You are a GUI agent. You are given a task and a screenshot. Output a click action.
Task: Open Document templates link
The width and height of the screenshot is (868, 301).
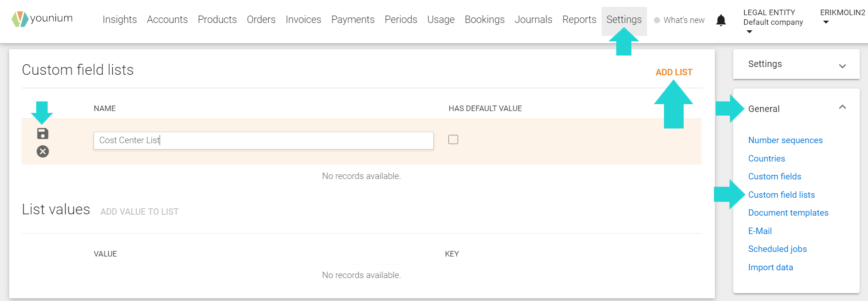(x=788, y=213)
